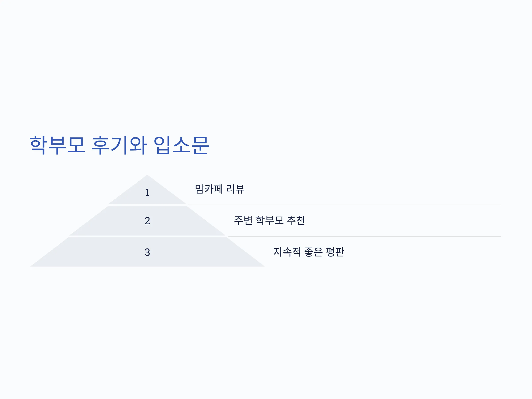Viewport: 532px width, 399px height.
Task: Click the bottom pyramid tier shape
Action: pos(147,252)
